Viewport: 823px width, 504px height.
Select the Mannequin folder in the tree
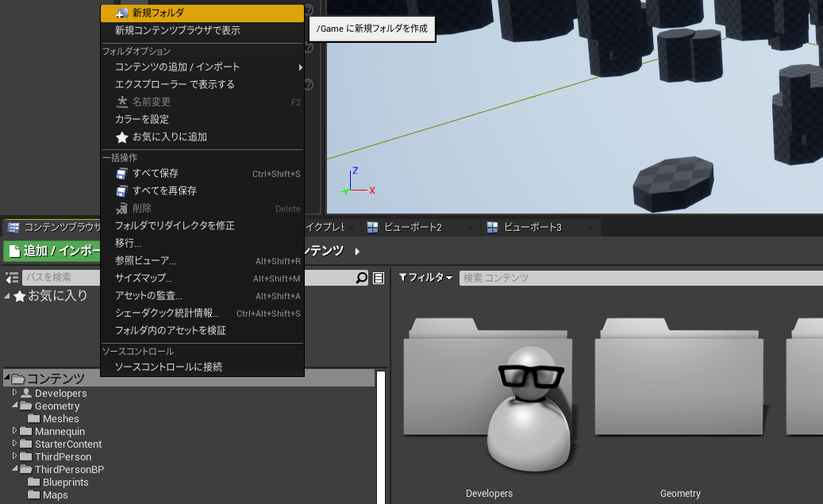[60, 432]
